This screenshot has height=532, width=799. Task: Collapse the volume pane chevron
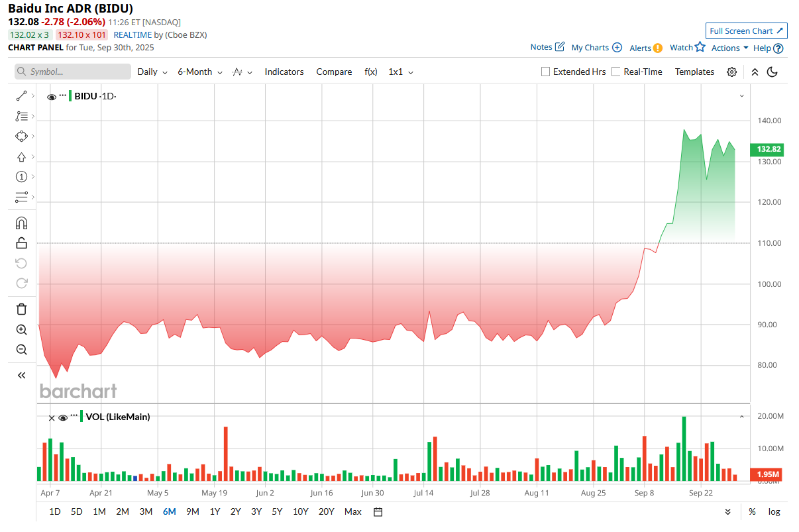coord(742,416)
